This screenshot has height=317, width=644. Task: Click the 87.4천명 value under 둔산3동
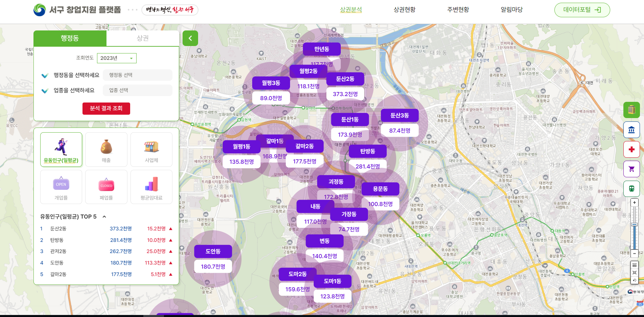400,131
